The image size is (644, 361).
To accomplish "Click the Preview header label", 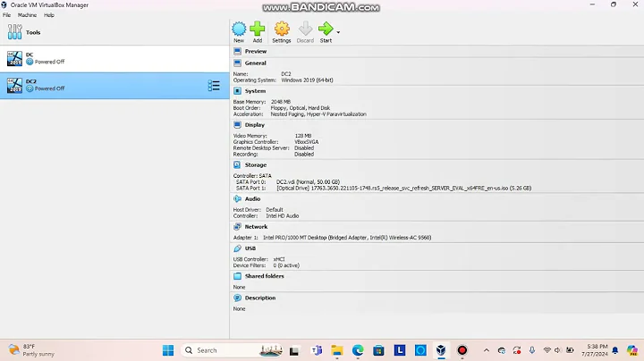I will pos(256,51).
